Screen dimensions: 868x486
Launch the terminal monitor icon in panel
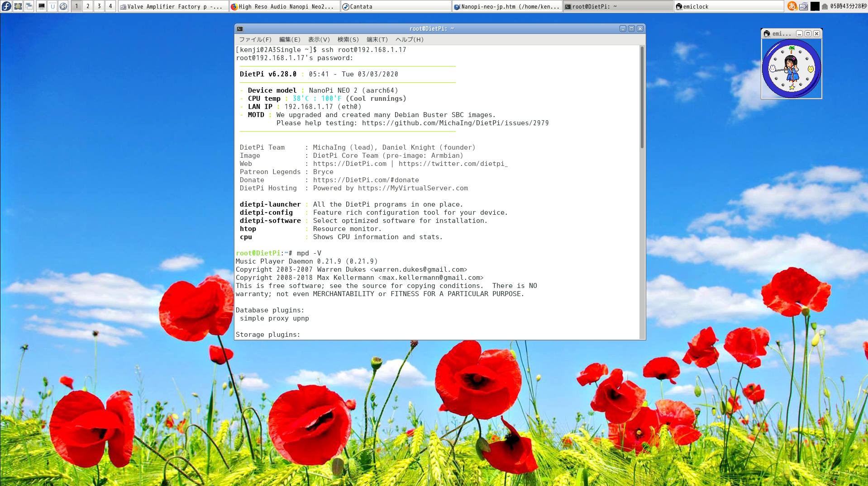[41, 6]
